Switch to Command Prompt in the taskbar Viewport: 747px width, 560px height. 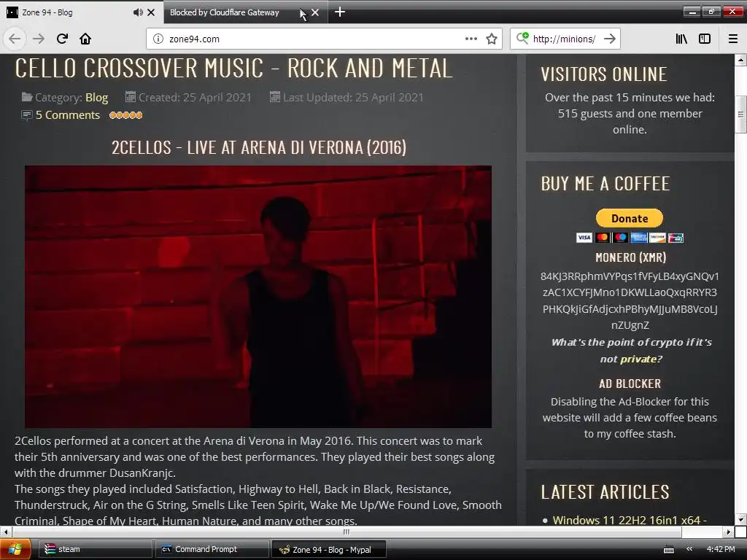pos(212,549)
